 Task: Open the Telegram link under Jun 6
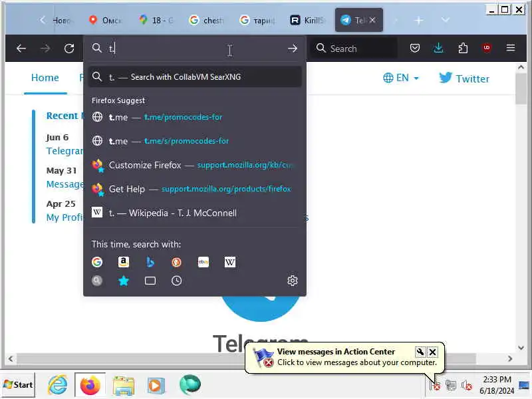point(65,151)
